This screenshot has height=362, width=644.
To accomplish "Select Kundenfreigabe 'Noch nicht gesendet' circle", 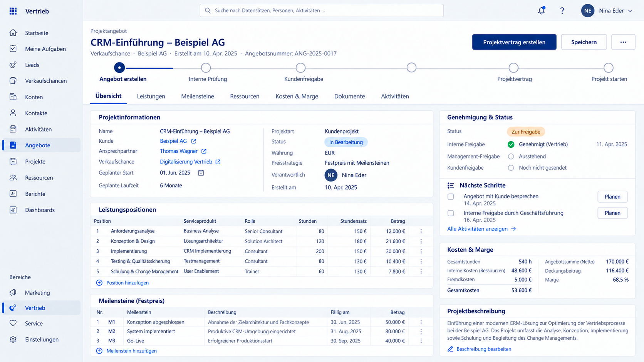I will coord(511,168).
